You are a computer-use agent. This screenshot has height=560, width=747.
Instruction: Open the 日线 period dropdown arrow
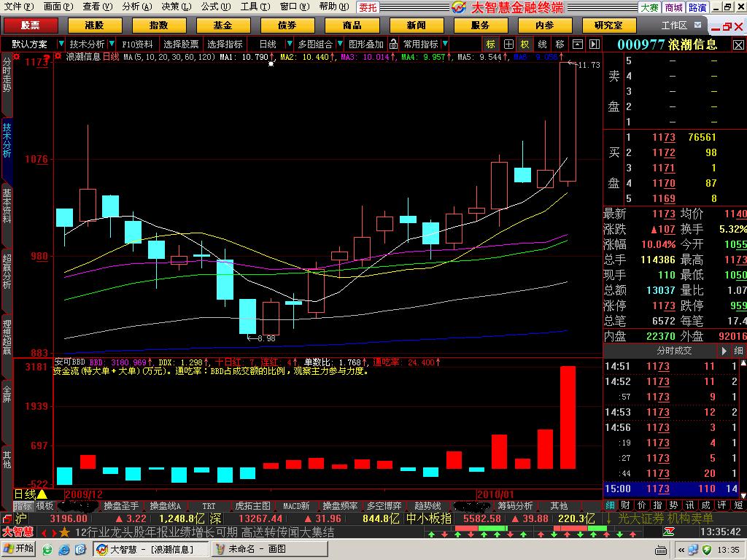[289, 44]
